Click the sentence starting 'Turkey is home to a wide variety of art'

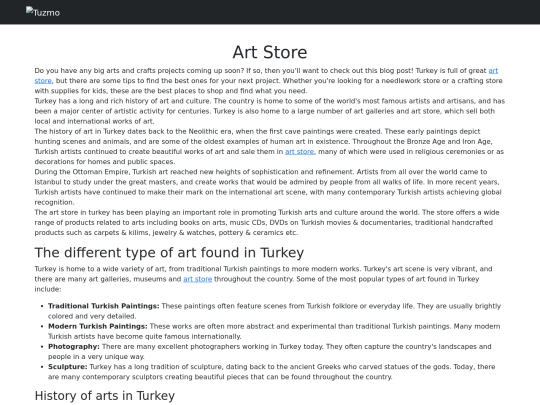click(x=198, y=269)
